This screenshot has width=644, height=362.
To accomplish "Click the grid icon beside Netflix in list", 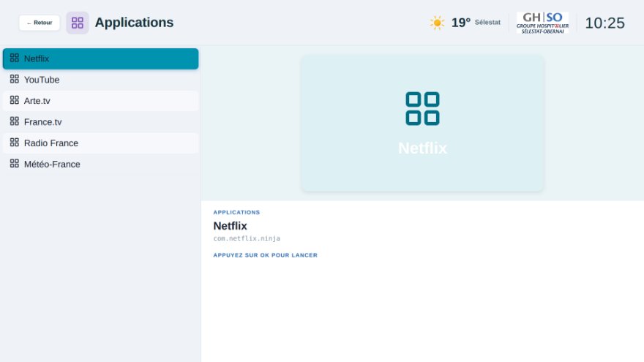I will point(15,58).
